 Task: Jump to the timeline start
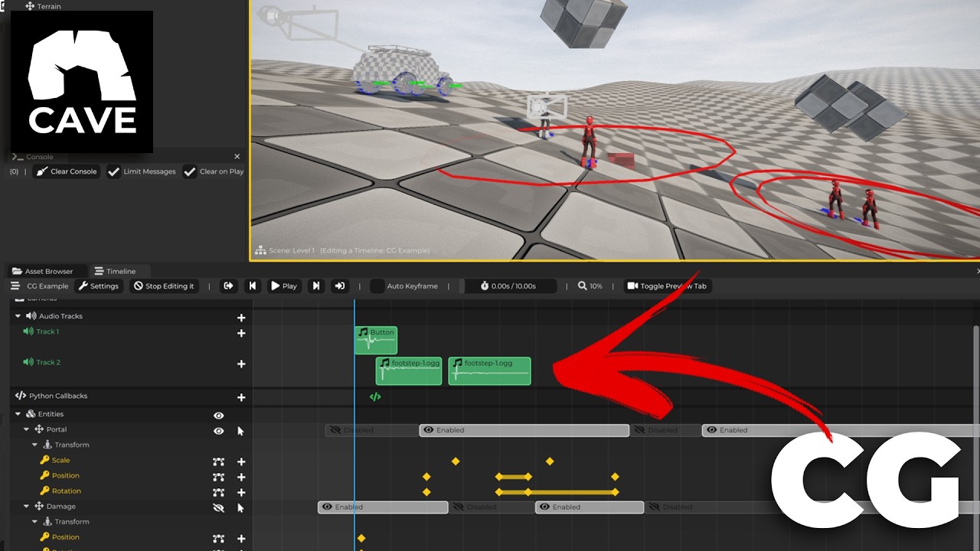228,286
